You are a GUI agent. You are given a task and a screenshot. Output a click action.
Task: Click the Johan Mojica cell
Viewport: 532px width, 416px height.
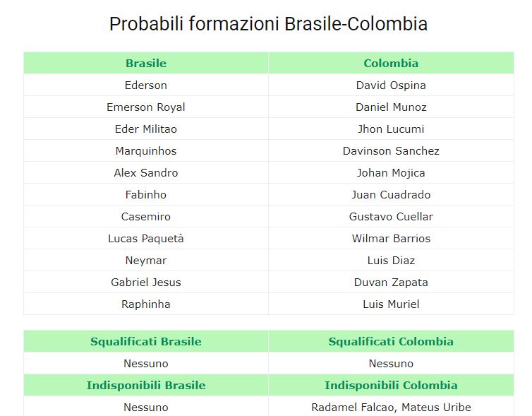pos(391,173)
